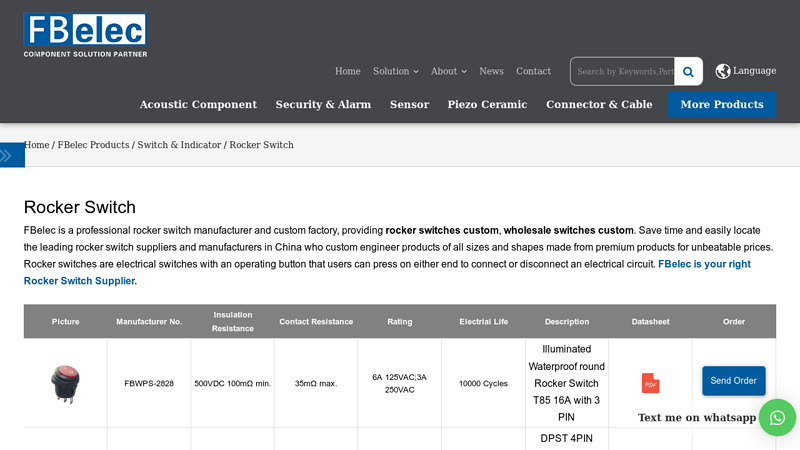Screen dimensions: 800x450
Task: Click the Datasheet column header
Action: [651, 321]
